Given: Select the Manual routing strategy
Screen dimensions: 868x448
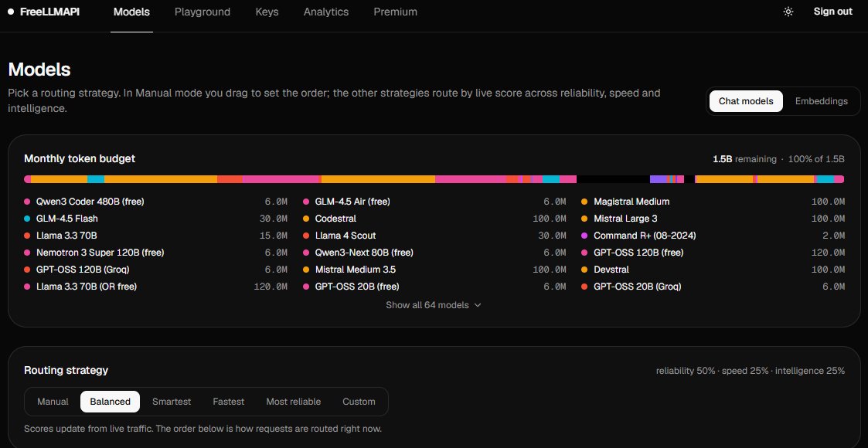Looking at the screenshot, I should 53,402.
